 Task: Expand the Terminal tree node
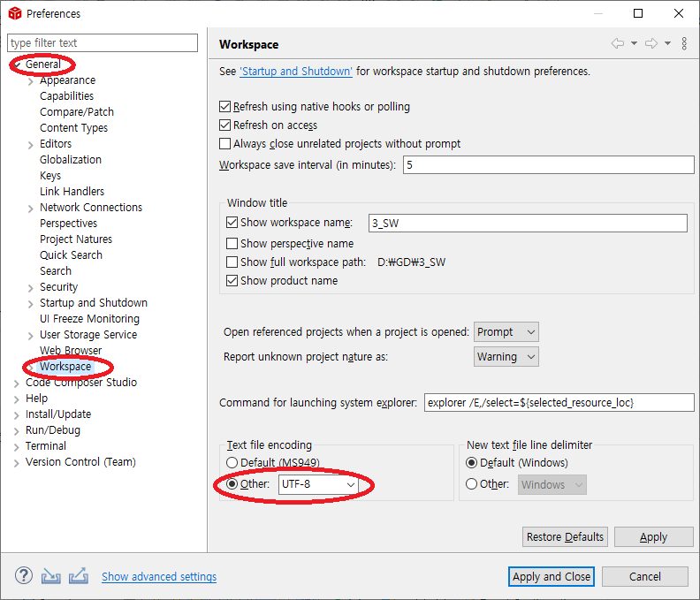coord(16,447)
